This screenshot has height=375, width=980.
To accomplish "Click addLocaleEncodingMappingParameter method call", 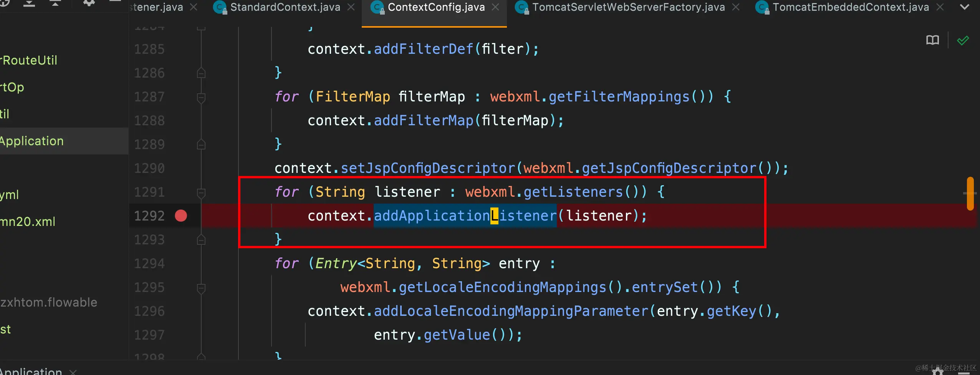I will [x=511, y=311].
